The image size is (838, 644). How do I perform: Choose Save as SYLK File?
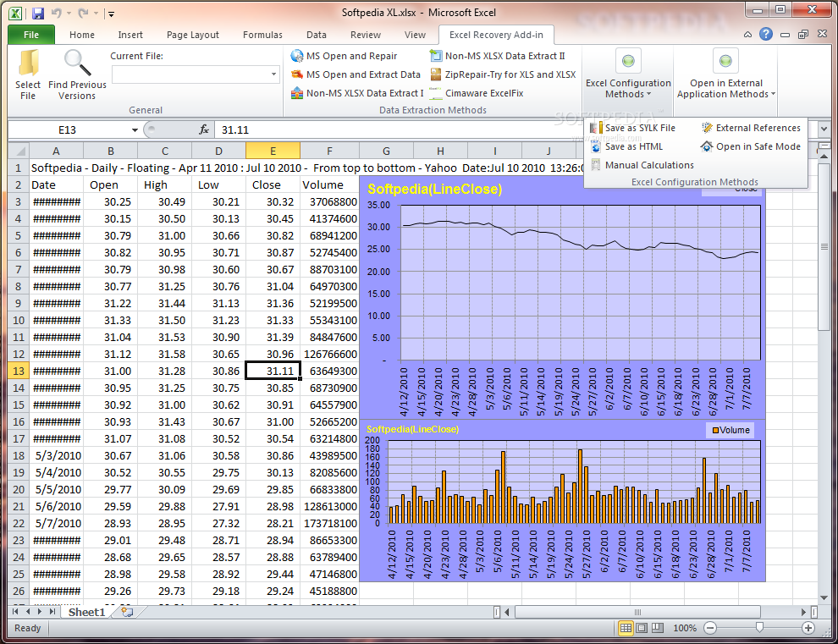632,128
